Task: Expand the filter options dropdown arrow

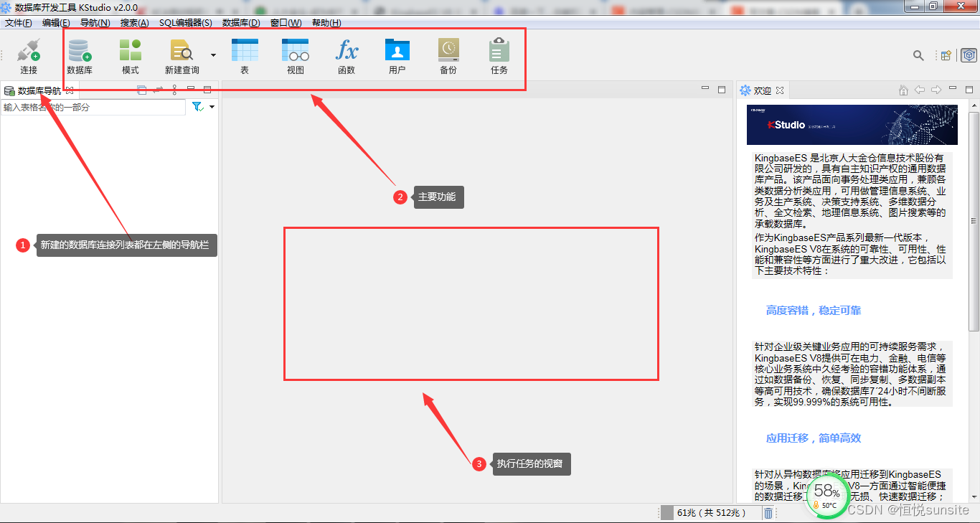Action: (212, 107)
